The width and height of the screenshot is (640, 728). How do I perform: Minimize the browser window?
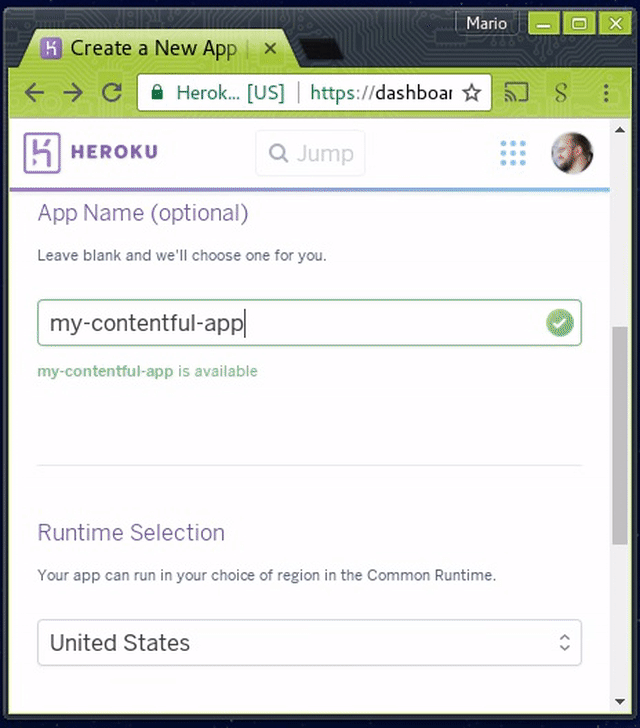tap(543, 23)
